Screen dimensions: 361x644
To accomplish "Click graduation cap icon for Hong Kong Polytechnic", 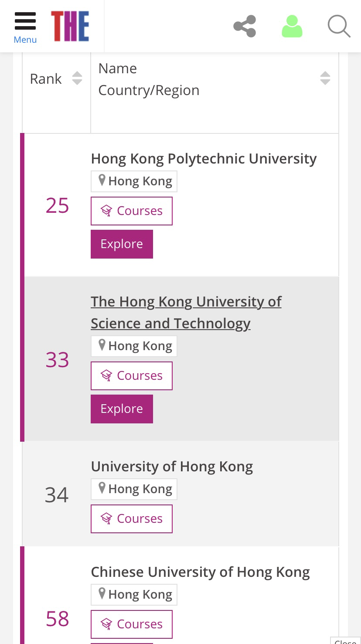I will tap(106, 211).
